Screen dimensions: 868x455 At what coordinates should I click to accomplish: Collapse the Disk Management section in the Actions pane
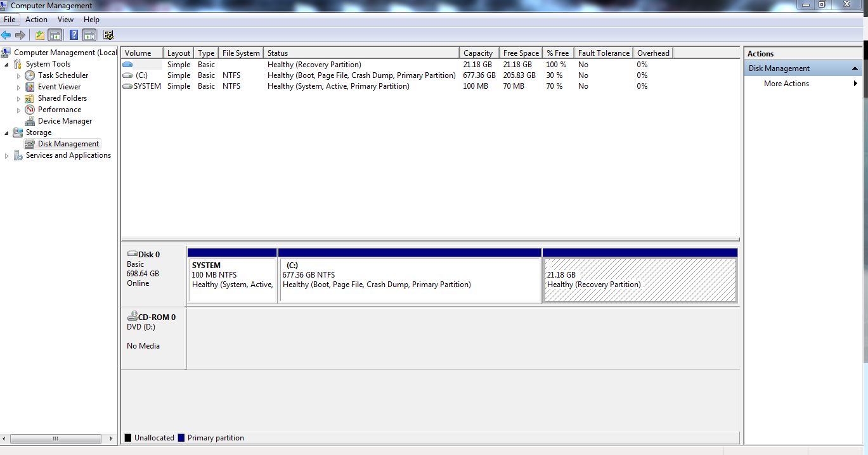(855, 68)
